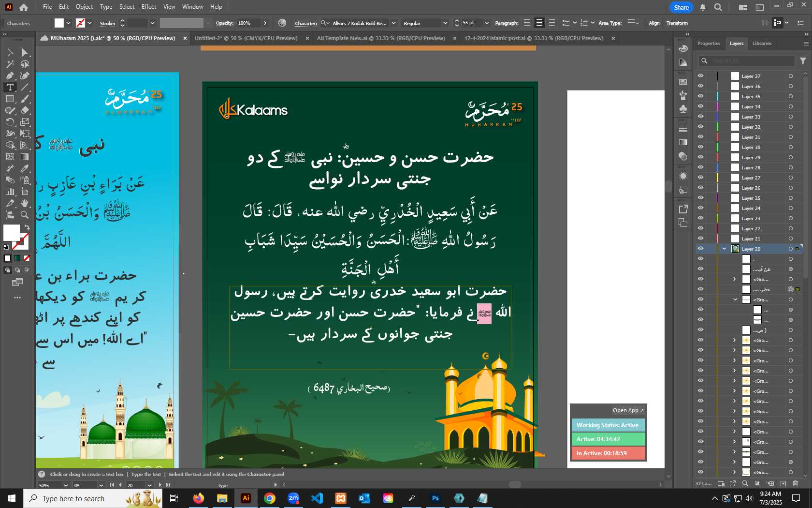Select the Eyedropper tool
This screenshot has height=508, width=812.
coord(25,168)
